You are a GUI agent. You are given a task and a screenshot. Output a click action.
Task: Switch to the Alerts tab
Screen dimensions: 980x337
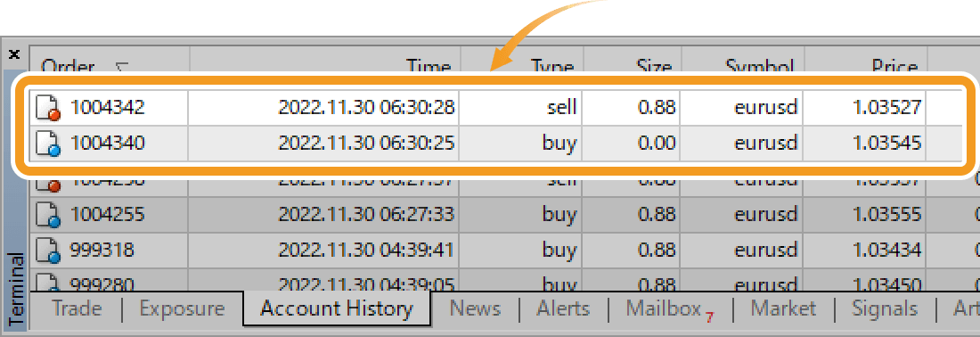pos(563,308)
